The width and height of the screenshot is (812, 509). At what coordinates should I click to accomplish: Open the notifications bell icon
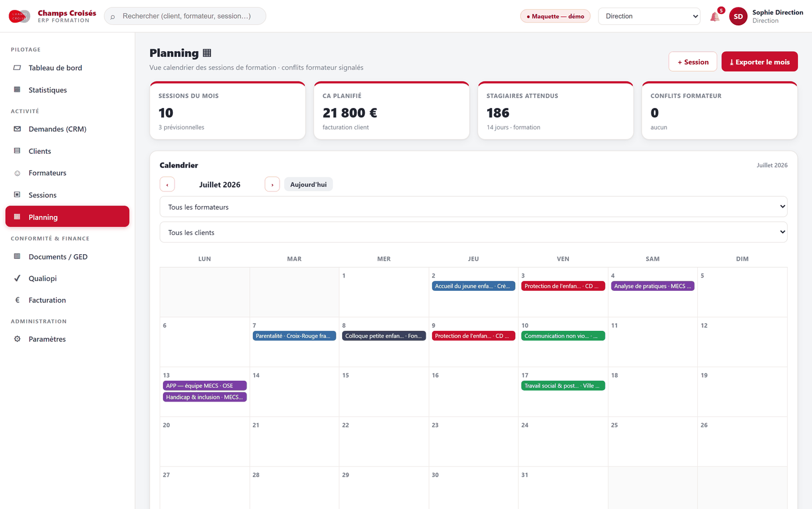pyautogui.click(x=715, y=17)
